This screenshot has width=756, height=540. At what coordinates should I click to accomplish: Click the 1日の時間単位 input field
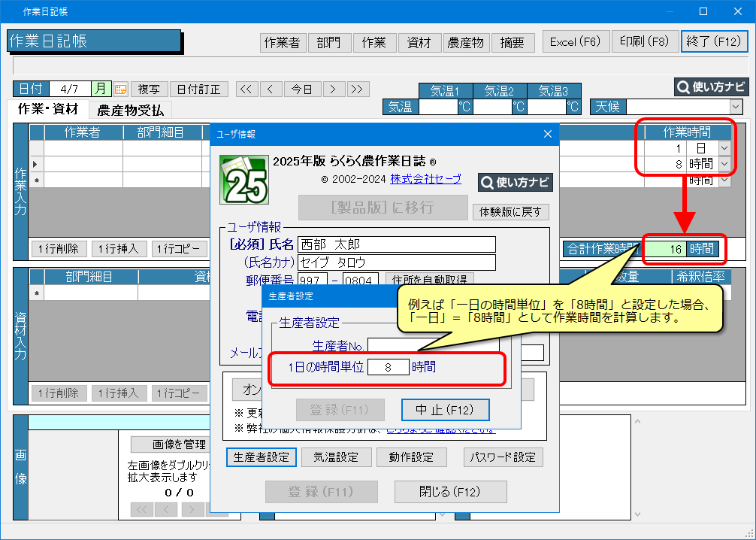388,367
